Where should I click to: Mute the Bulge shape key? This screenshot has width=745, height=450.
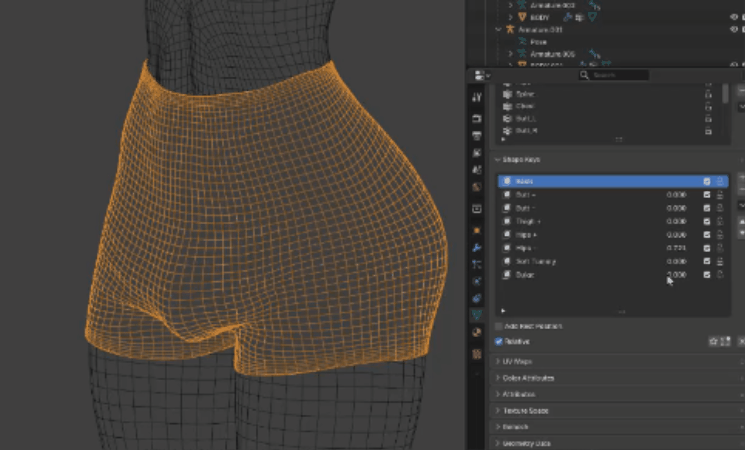707,275
